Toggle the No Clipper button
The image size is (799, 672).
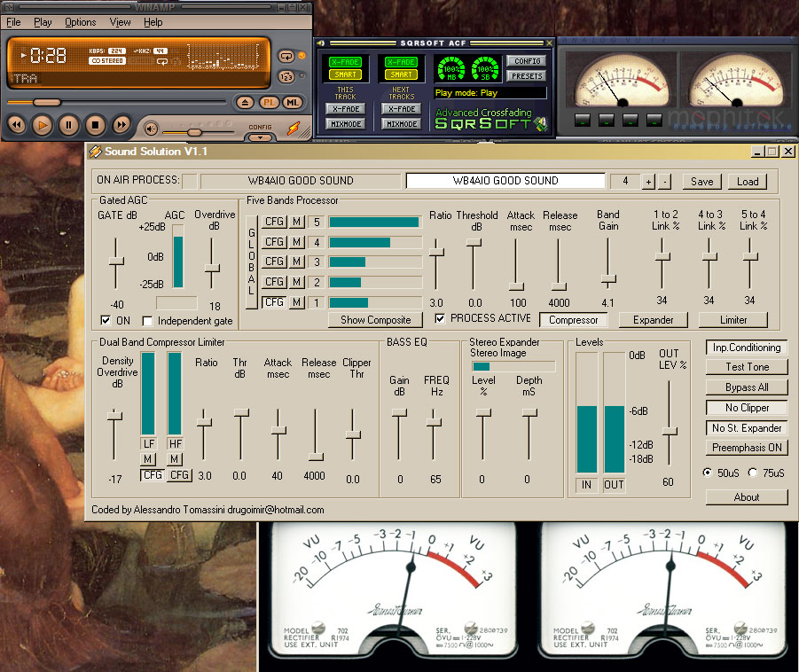tap(747, 408)
